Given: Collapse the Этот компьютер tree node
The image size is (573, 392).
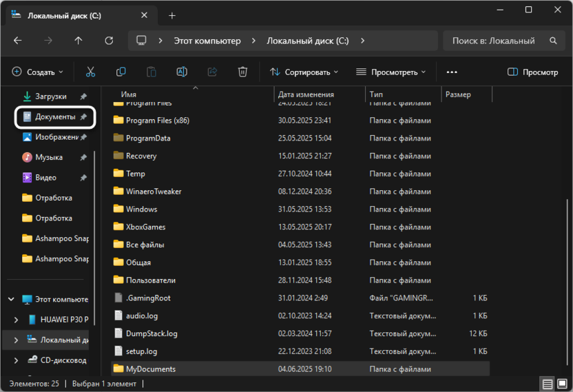Looking at the screenshot, I should pos(11,300).
